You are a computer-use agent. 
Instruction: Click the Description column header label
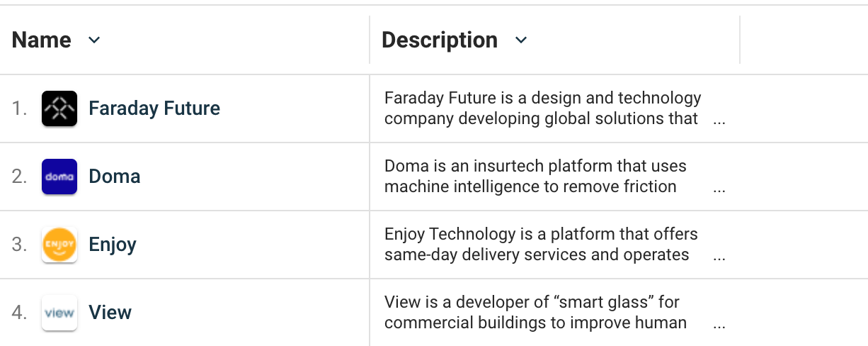click(440, 40)
